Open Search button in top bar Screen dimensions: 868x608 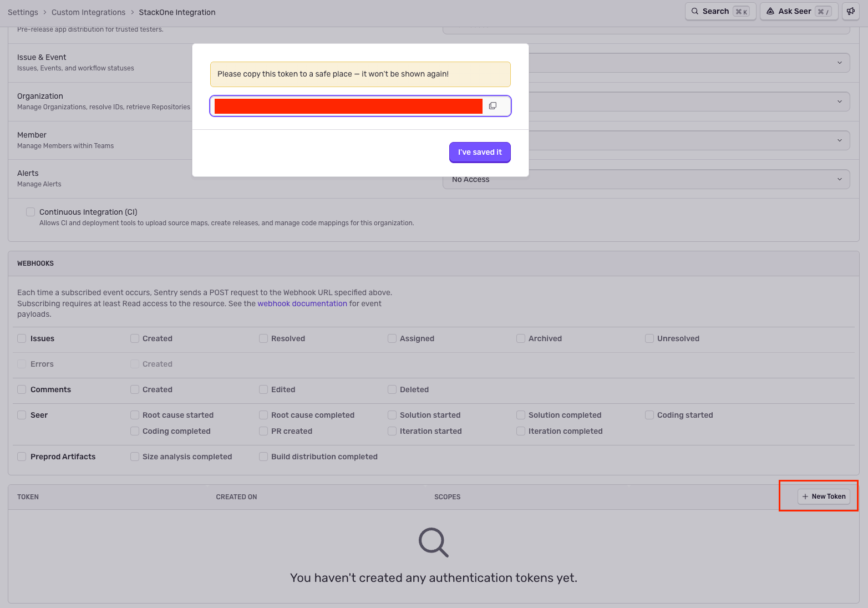pos(720,11)
